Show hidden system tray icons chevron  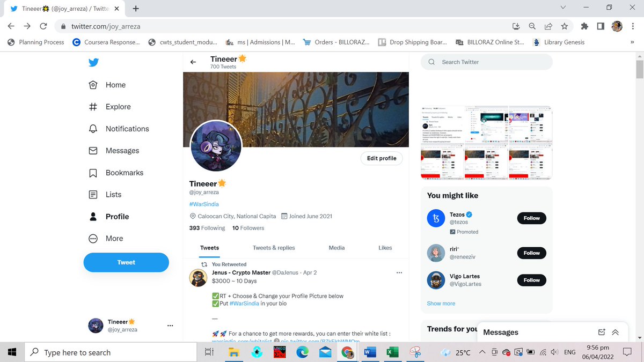(482, 352)
